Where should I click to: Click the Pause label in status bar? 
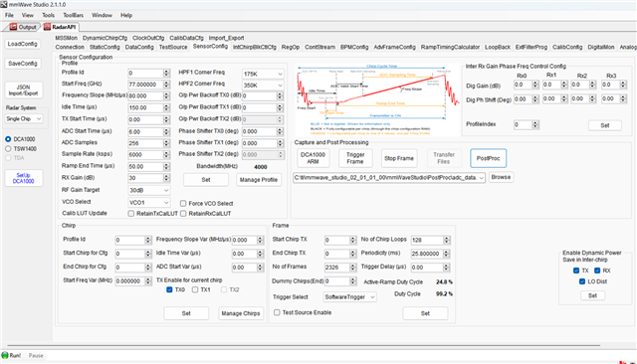(x=36, y=355)
